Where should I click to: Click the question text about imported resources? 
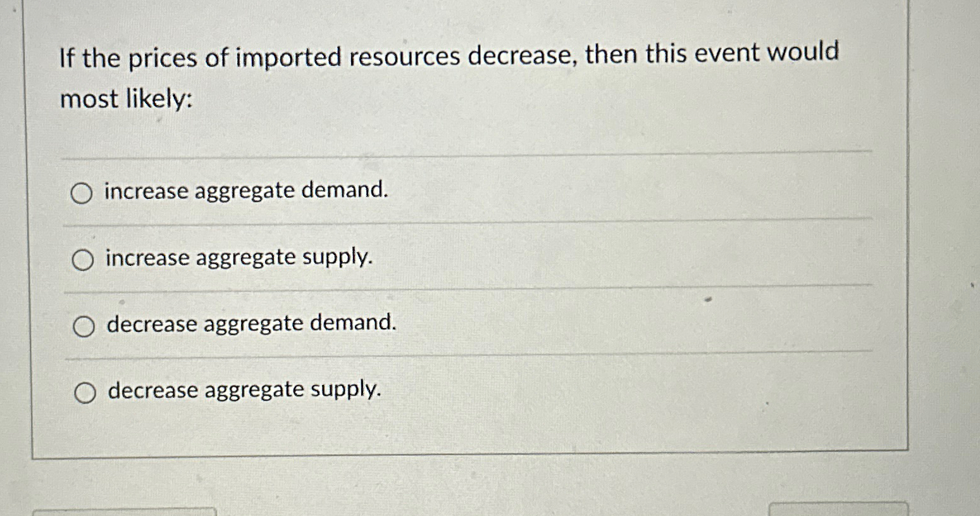447,56
